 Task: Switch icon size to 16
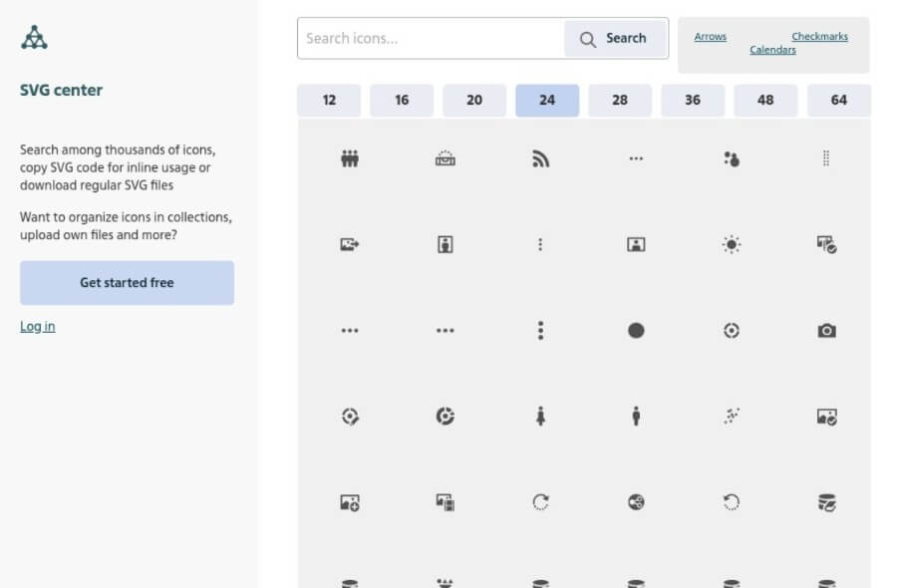tap(402, 100)
